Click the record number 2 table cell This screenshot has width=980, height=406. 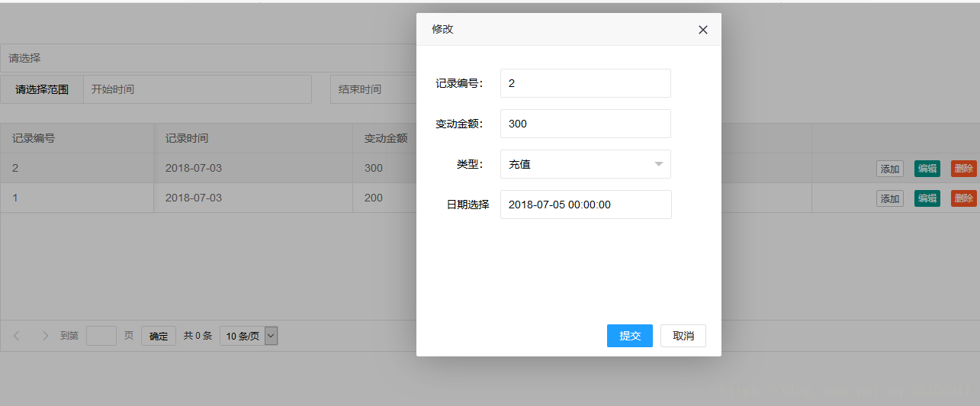pyautogui.click(x=77, y=168)
